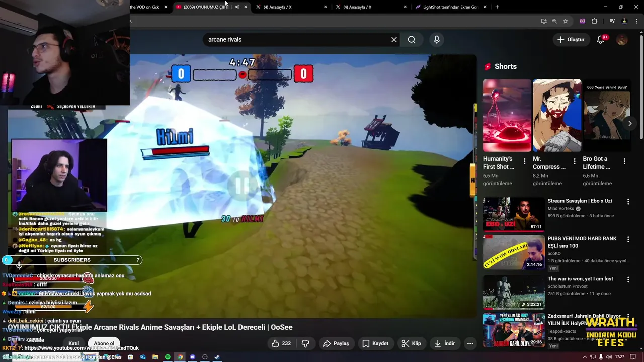Click the zoom magnifier icon in the address bar
Viewport: 644px width, 362px height.
coord(554,21)
